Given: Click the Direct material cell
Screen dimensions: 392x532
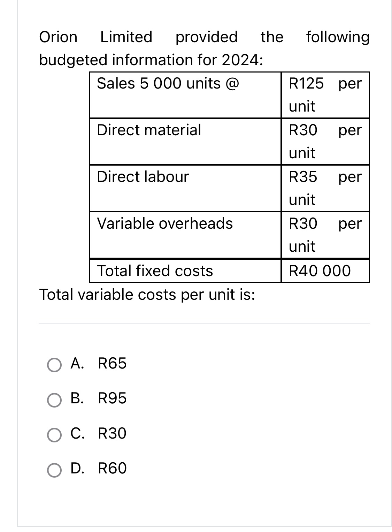Looking at the screenshot, I should click(149, 130).
